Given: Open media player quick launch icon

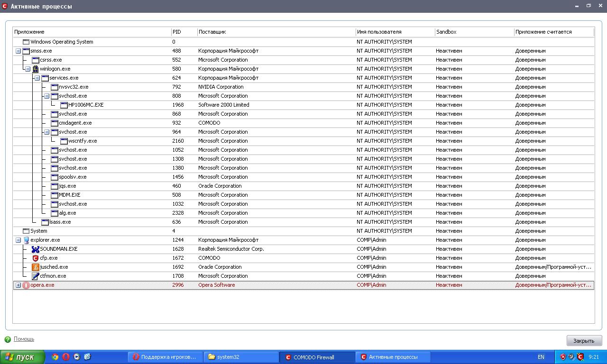Looking at the screenshot, I should 77,357.
